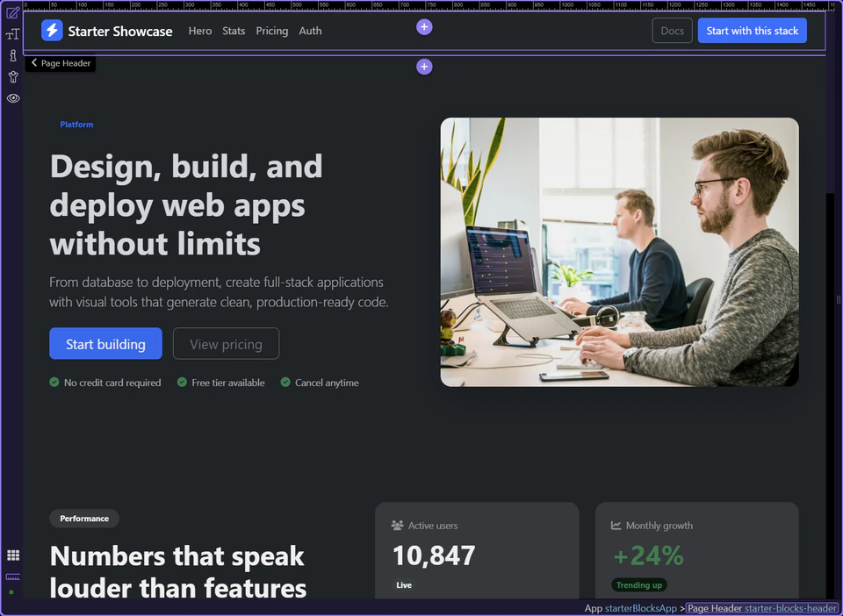
Task: Select the Pricing item in the page navbar
Action: pyautogui.click(x=271, y=31)
